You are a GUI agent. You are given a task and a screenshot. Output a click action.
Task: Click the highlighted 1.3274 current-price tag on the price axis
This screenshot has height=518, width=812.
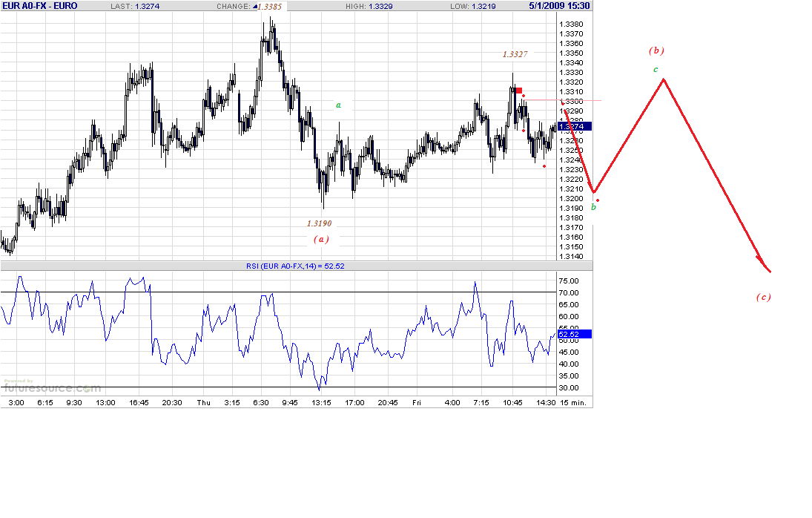tap(574, 126)
